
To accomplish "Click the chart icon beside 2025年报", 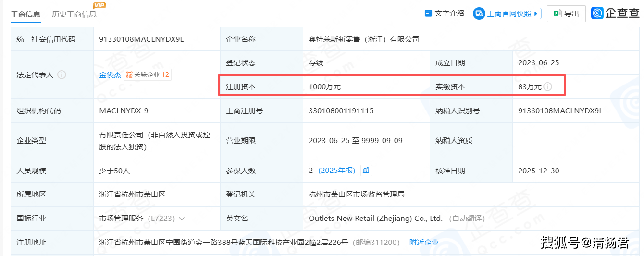I will tap(366, 170).
